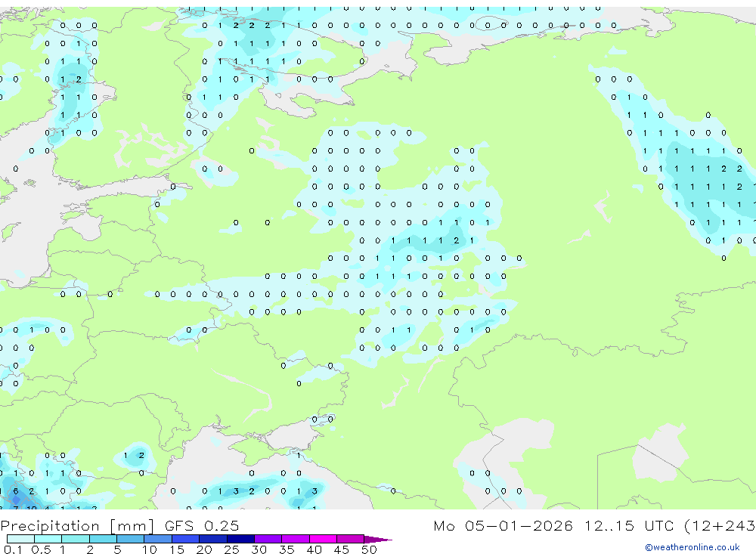Click the "50" legend scale label
756x554 pixels.
tap(369, 549)
